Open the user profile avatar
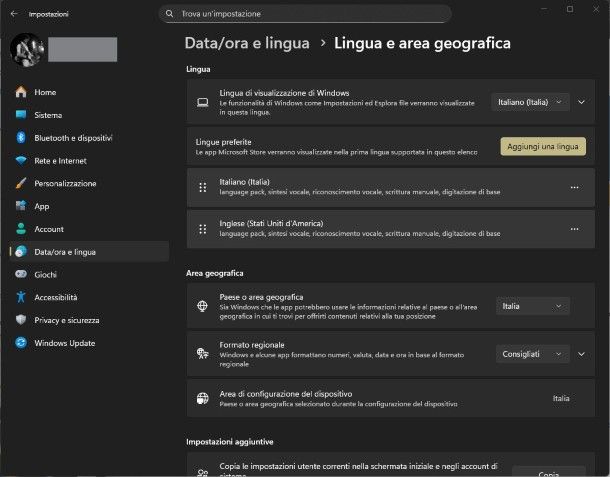Screen dimensions: 610x477 [x=27, y=50]
